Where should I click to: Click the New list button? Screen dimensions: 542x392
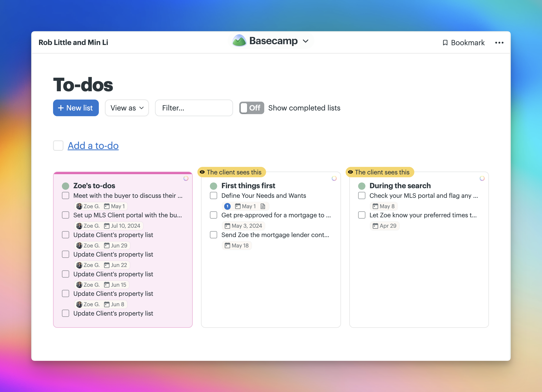76,108
